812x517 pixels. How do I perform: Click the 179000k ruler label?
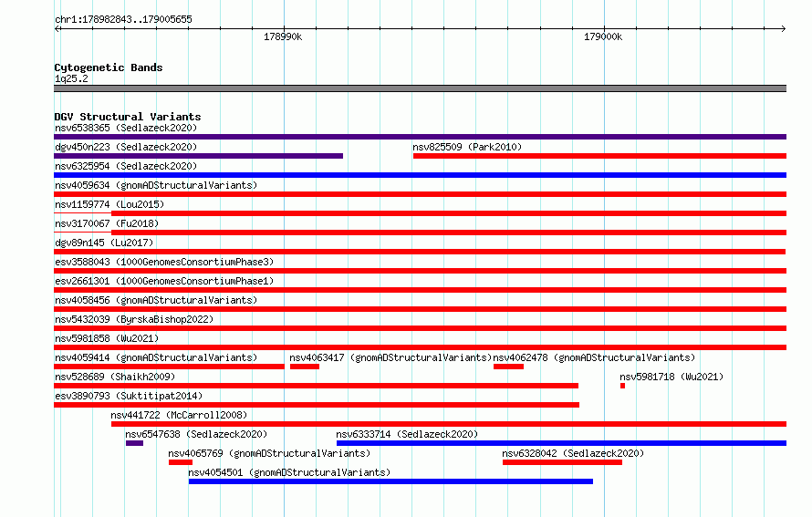(603, 36)
